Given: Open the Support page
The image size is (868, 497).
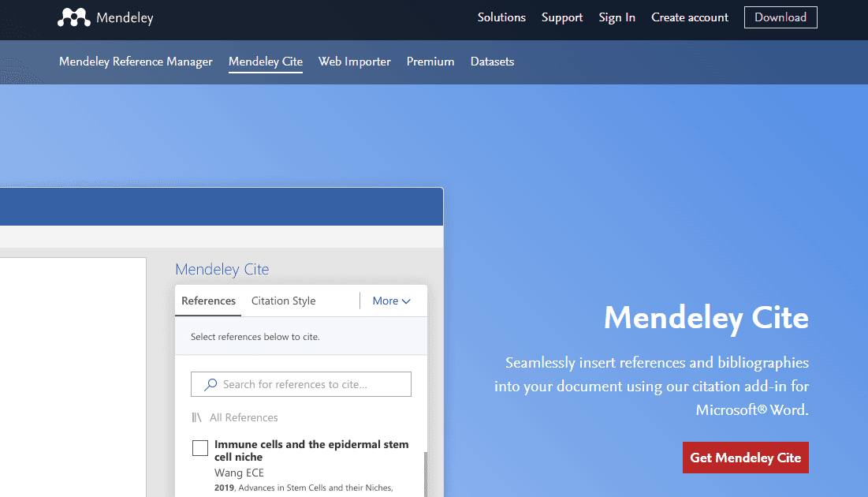Looking at the screenshot, I should [x=561, y=17].
